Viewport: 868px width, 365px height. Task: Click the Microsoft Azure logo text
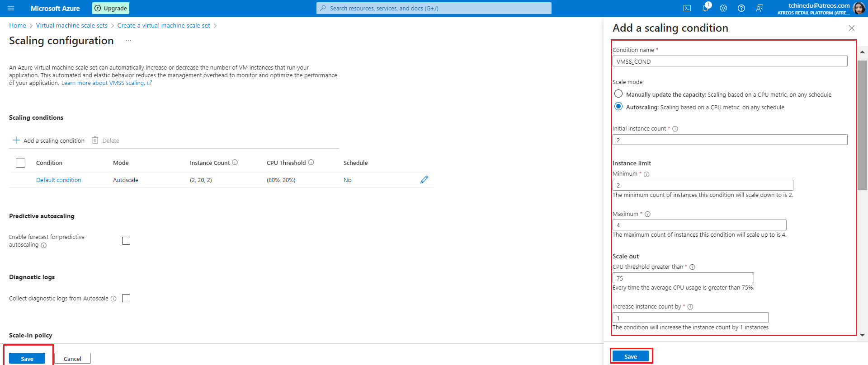[x=55, y=8]
